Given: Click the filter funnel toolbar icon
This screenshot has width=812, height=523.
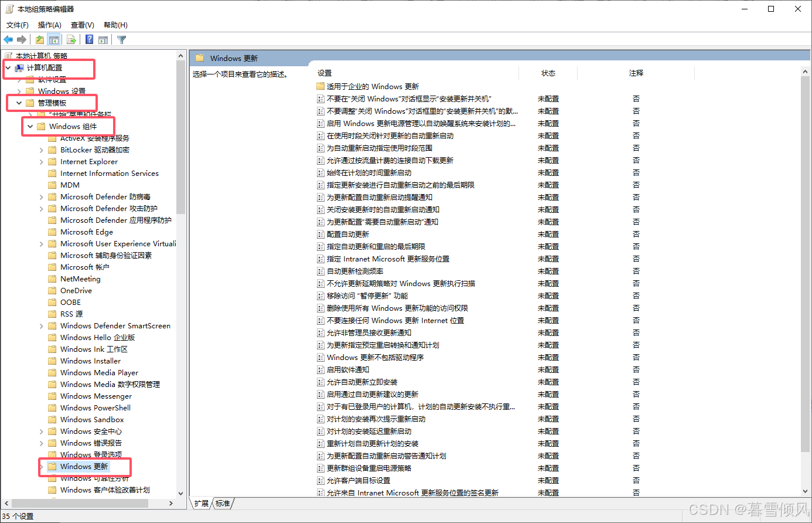Looking at the screenshot, I should pos(121,40).
